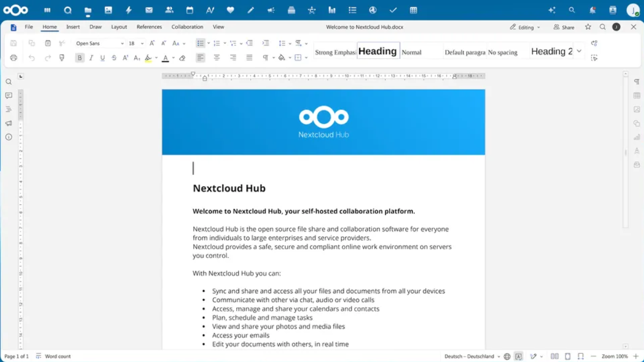Open the comments icon in left sidebar
Image resolution: width=644 pixels, height=362 pixels.
click(x=9, y=95)
